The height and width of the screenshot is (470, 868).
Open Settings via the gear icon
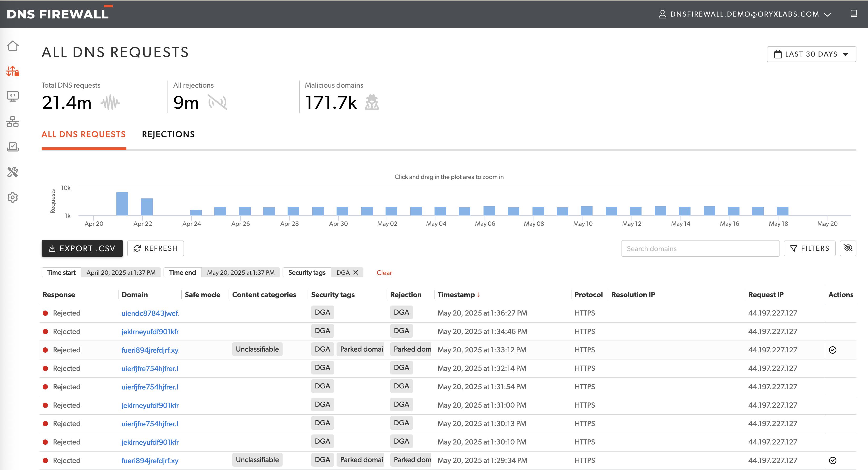12,197
